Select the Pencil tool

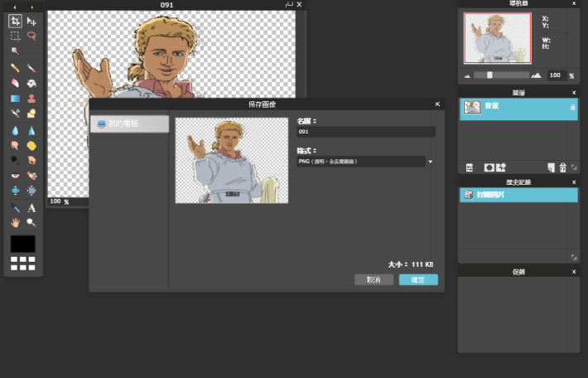(15, 68)
